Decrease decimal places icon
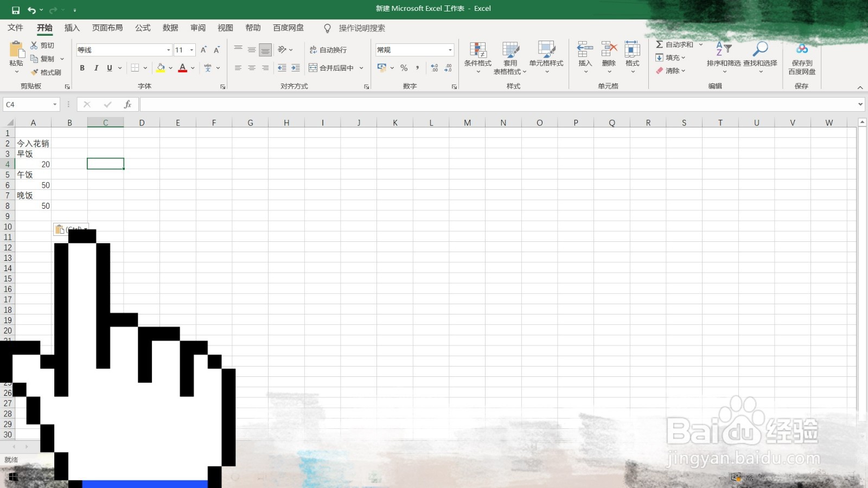Image resolution: width=868 pixels, height=488 pixels. (448, 68)
